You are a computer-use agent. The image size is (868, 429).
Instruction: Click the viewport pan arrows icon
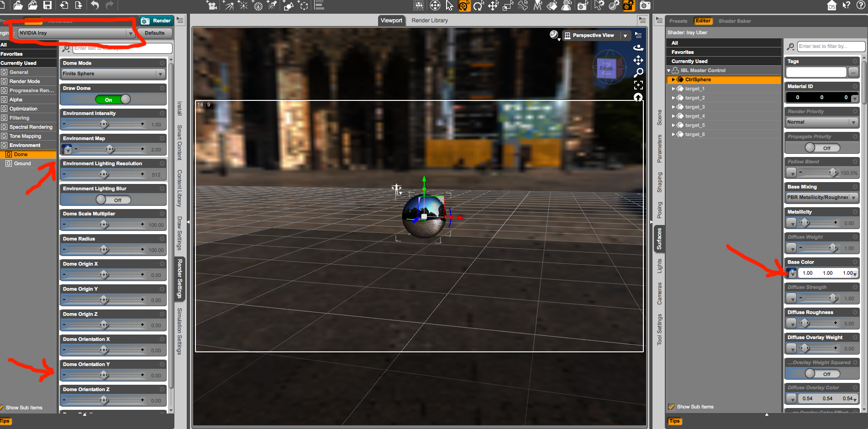click(x=638, y=60)
